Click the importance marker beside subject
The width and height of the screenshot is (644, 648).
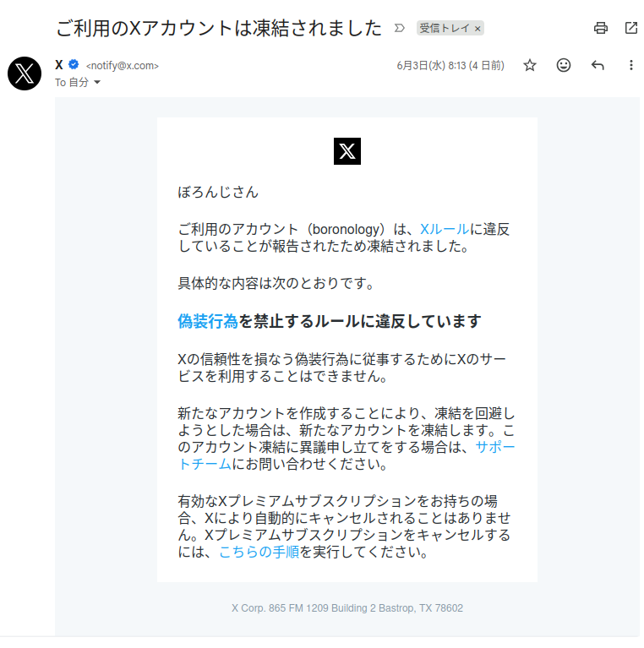click(x=399, y=28)
